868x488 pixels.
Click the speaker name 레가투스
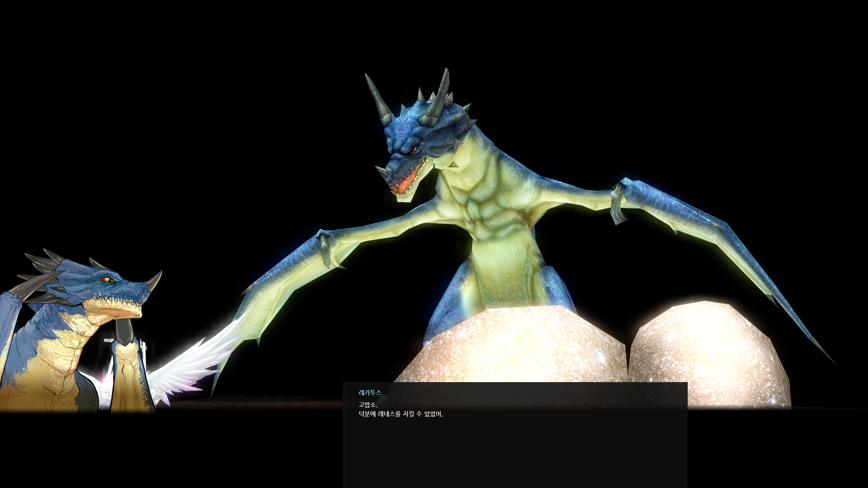pos(370,392)
